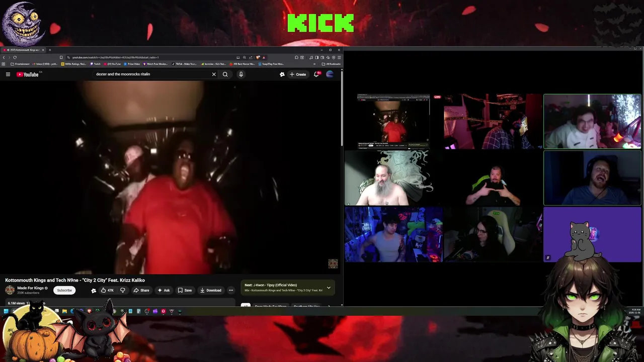
Task: Open the YouTube account avatar menu
Action: point(330,74)
